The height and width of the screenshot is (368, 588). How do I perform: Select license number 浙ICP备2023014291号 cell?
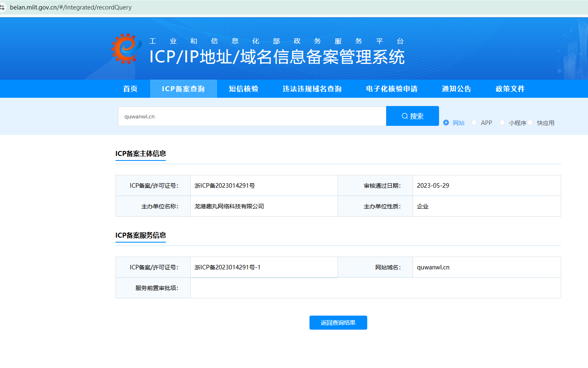pos(264,186)
